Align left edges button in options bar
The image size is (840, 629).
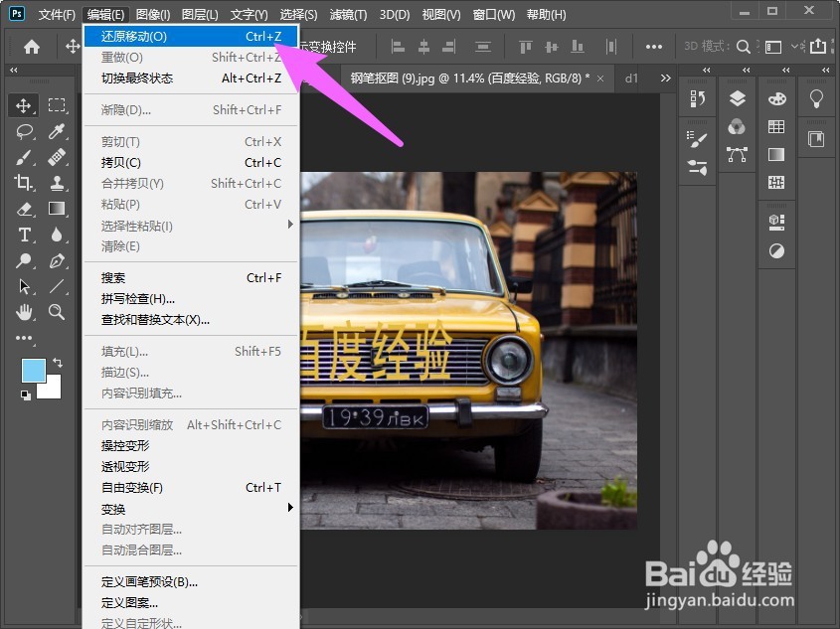coord(398,47)
